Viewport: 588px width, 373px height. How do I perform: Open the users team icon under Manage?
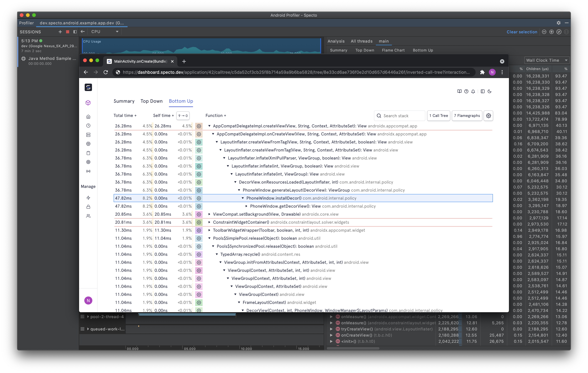(x=88, y=216)
